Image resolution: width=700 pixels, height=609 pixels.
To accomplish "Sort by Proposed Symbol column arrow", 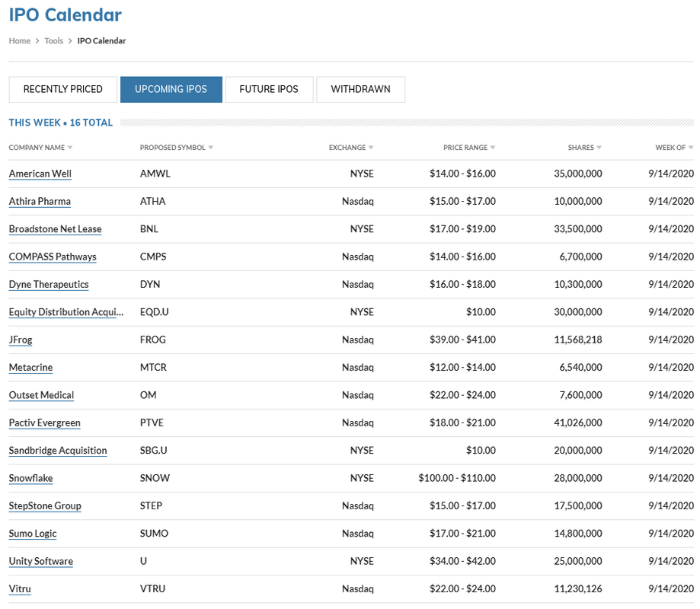I will (x=211, y=148).
